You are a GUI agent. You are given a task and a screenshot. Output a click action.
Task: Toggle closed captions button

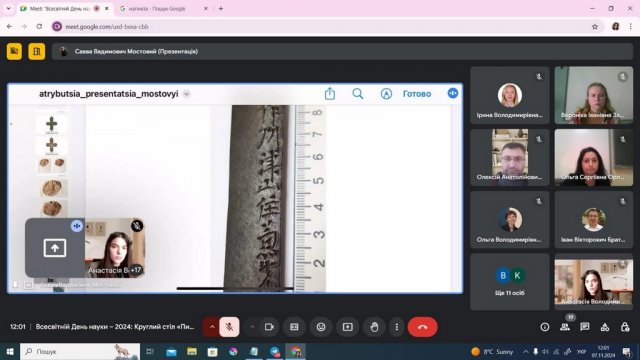pyautogui.click(x=294, y=327)
